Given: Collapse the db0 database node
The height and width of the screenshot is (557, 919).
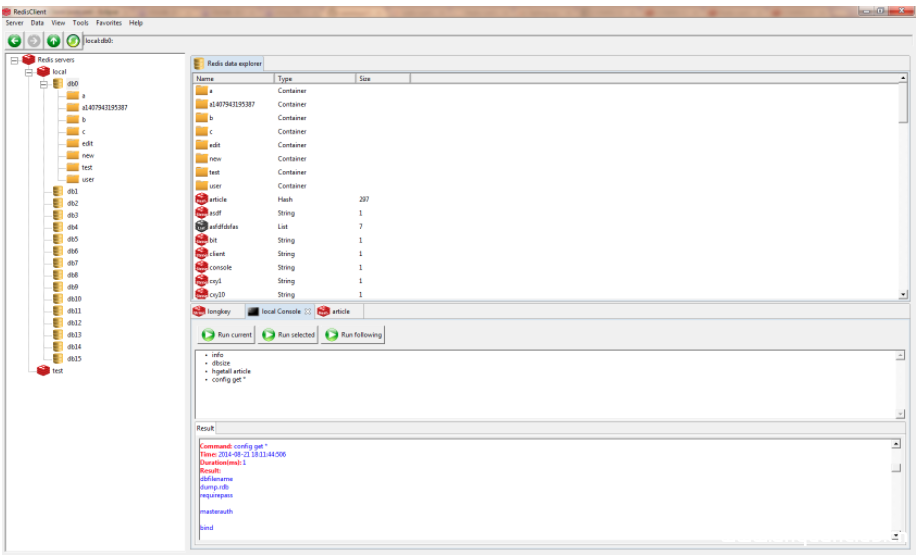Looking at the screenshot, I should click(x=44, y=84).
